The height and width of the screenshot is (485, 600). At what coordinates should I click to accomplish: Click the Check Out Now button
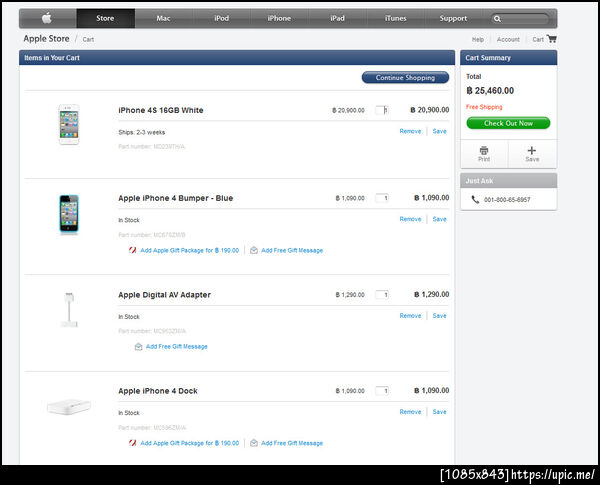(x=508, y=123)
